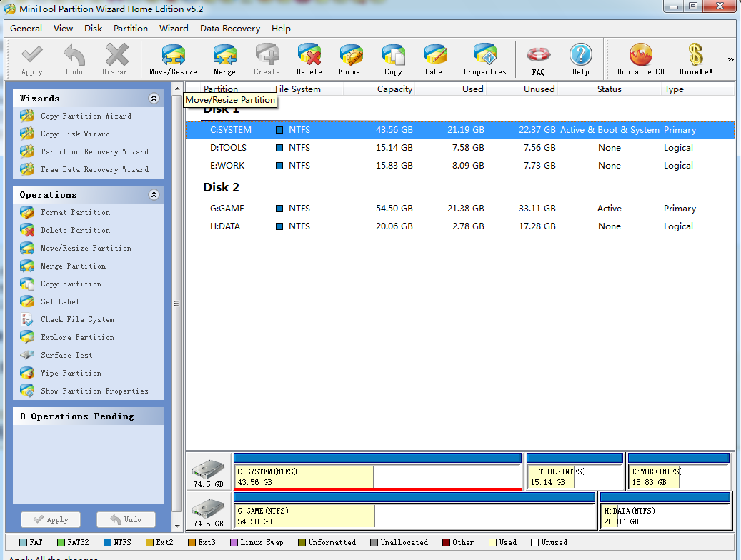This screenshot has height=560, width=741.
Task: Select the Move/Resize toolbar icon
Action: (x=174, y=55)
